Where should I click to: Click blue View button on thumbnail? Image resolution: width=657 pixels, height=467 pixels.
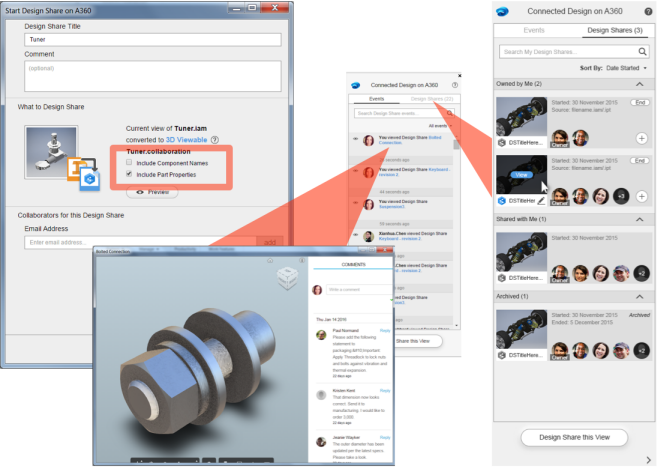[x=521, y=175]
